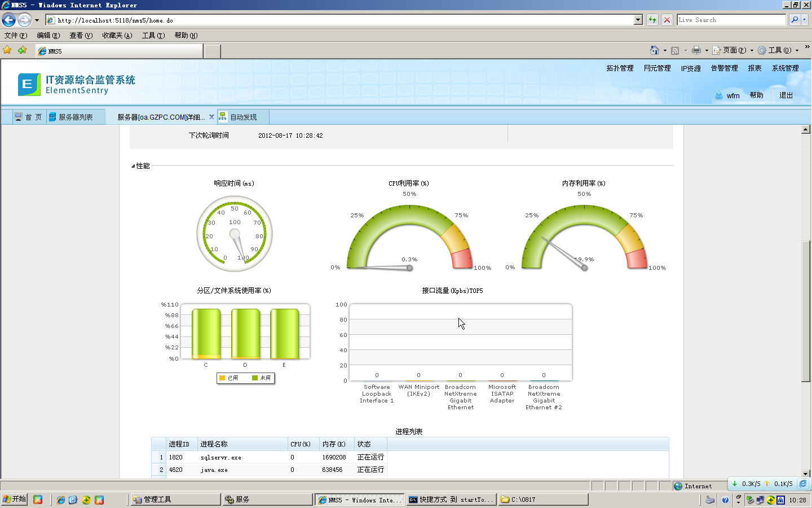Open the 查看(V) menu
This screenshot has height=508, width=812.
81,35
